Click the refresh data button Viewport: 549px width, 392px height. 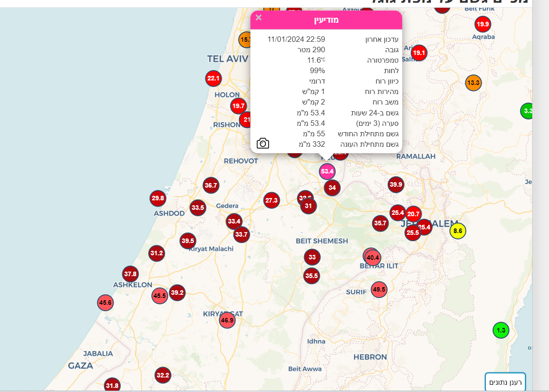[x=505, y=382]
